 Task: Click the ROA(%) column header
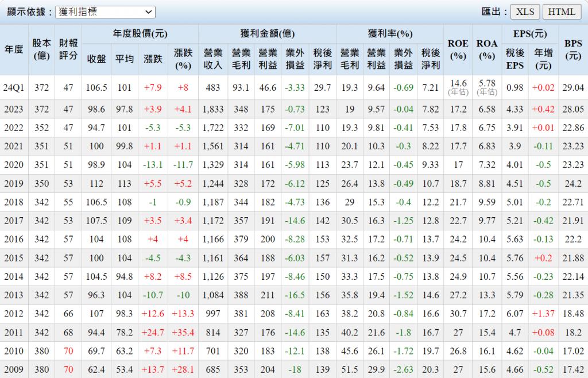pyautogui.click(x=487, y=50)
